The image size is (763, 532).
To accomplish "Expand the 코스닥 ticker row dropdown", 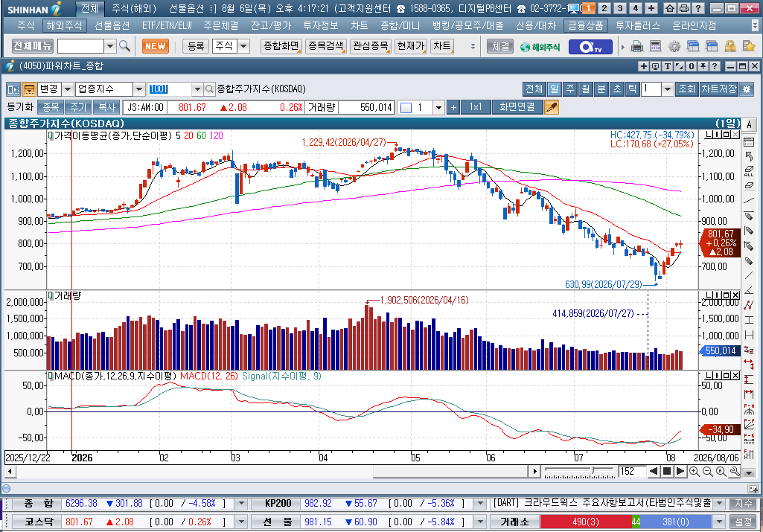I will point(241,522).
